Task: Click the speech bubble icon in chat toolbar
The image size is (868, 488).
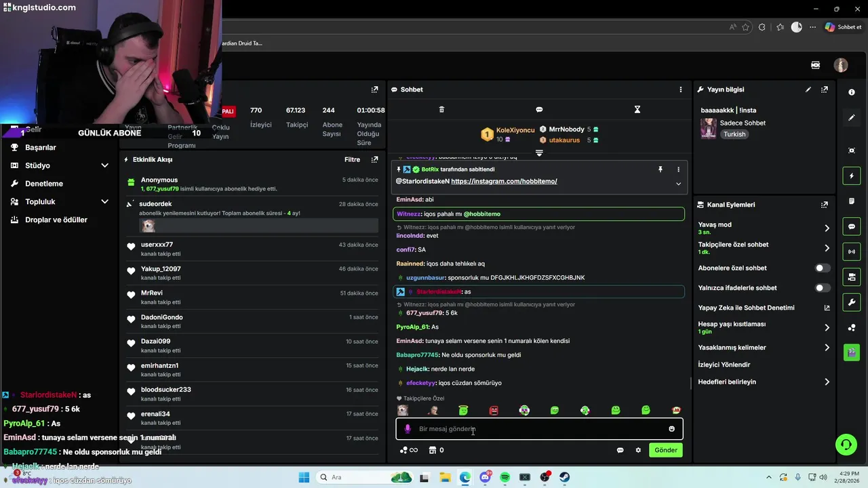Action: click(539, 109)
